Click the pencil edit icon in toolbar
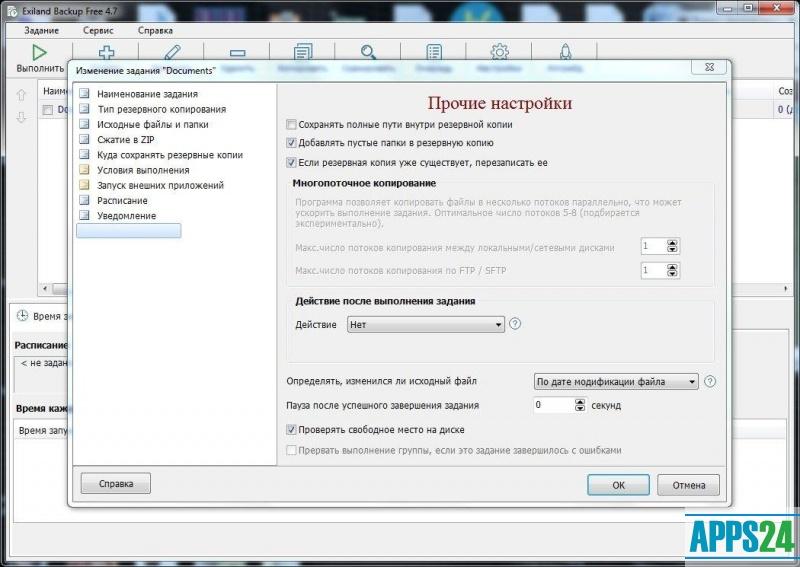 pyautogui.click(x=172, y=52)
